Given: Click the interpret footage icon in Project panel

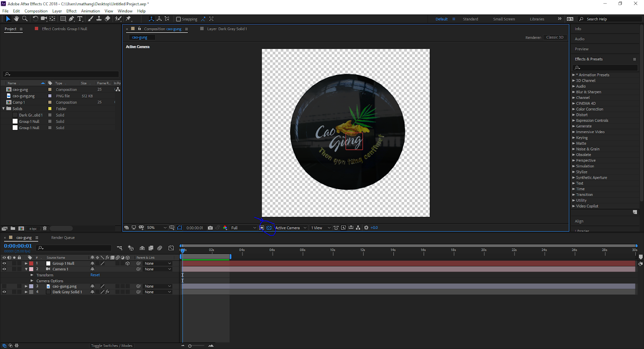Looking at the screenshot, I should point(4,228).
